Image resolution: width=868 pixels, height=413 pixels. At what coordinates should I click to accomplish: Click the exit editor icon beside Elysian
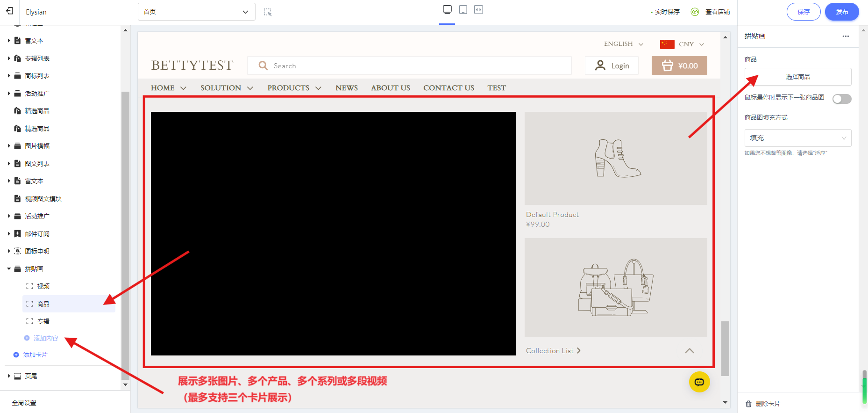pos(10,11)
